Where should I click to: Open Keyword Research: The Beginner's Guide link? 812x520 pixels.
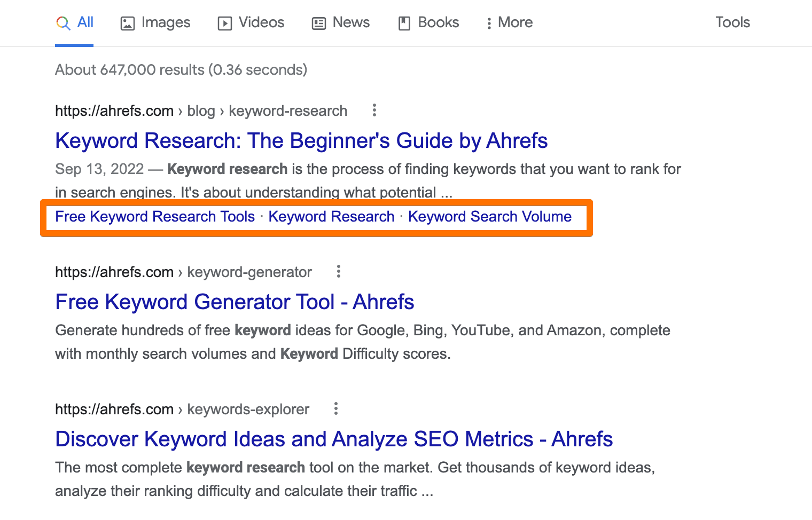[301, 140]
